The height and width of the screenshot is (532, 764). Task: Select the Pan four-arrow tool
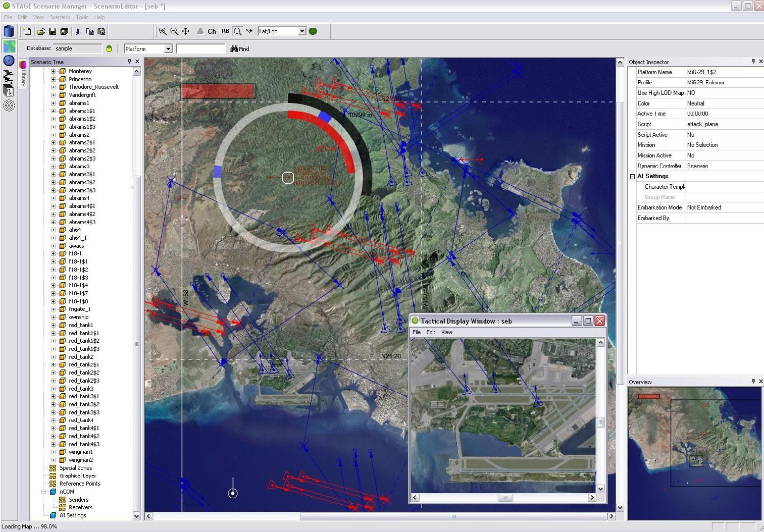pyautogui.click(x=186, y=31)
